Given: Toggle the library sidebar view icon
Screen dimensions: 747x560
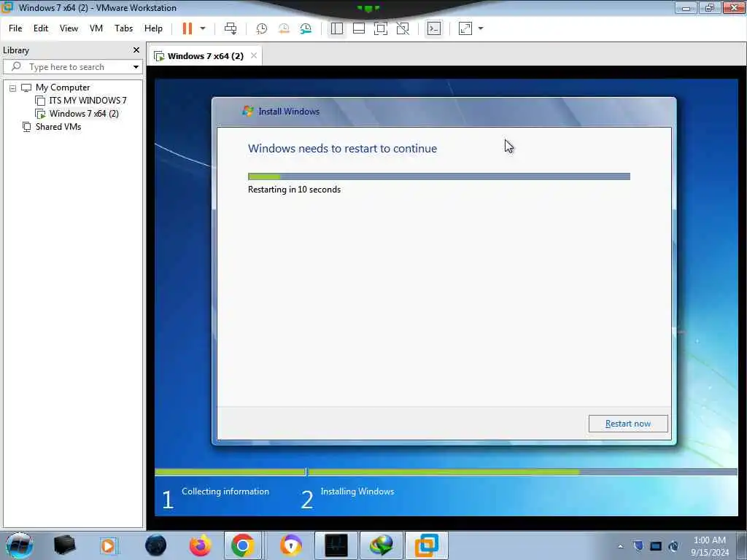Looking at the screenshot, I should [x=337, y=28].
